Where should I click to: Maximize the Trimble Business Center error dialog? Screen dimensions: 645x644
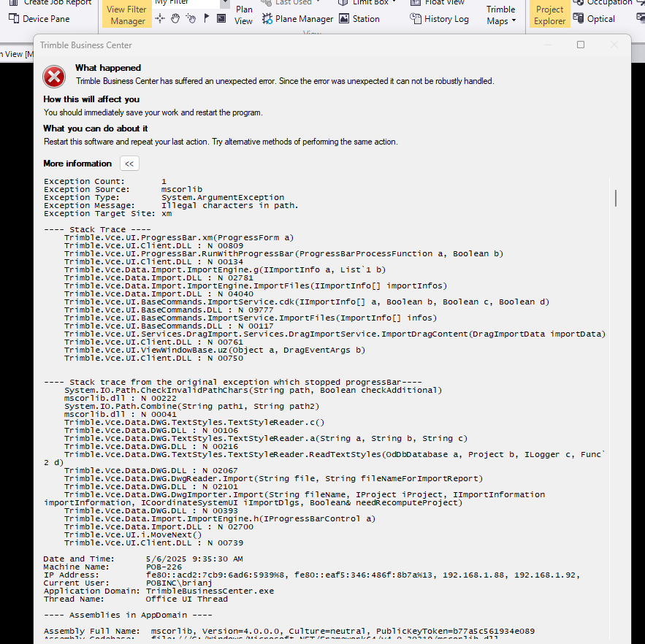point(581,45)
